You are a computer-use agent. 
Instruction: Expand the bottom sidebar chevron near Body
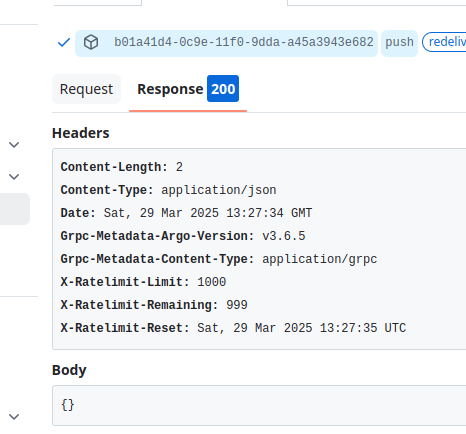tap(14, 416)
